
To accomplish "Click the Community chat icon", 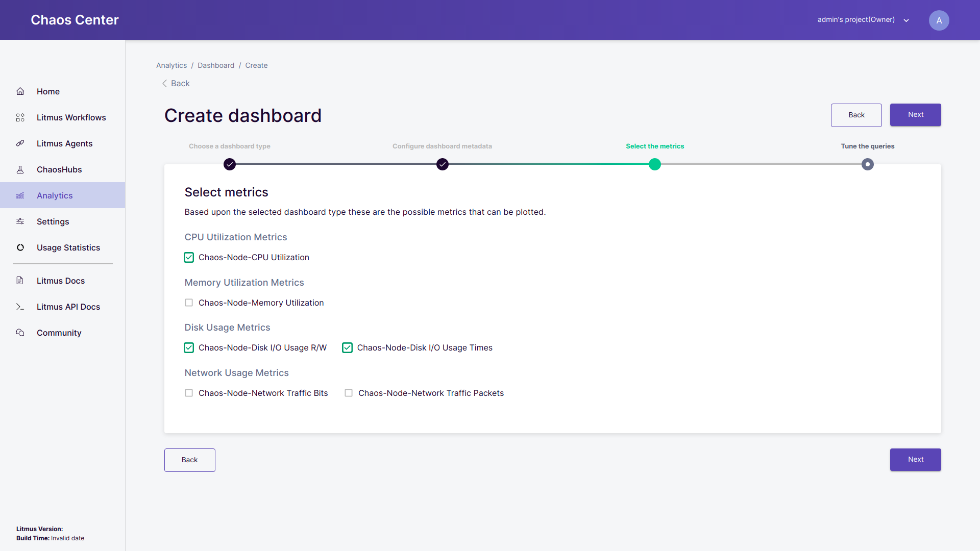I will (x=20, y=333).
